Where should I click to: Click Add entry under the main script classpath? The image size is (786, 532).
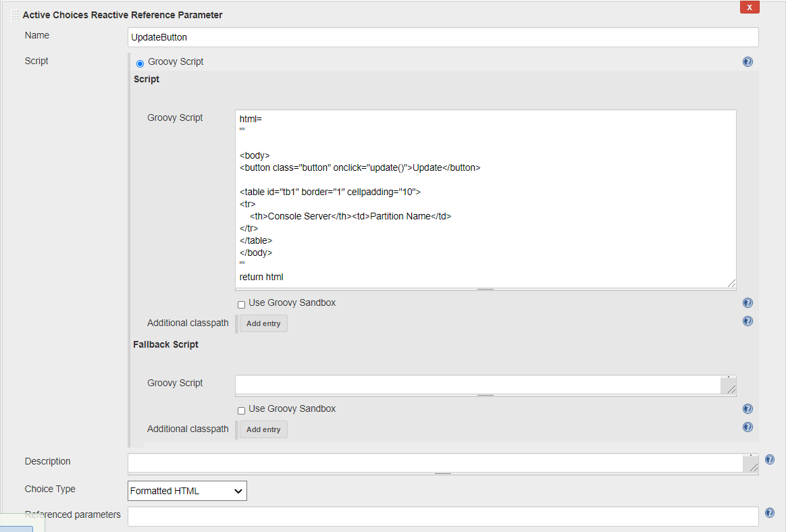pos(263,323)
